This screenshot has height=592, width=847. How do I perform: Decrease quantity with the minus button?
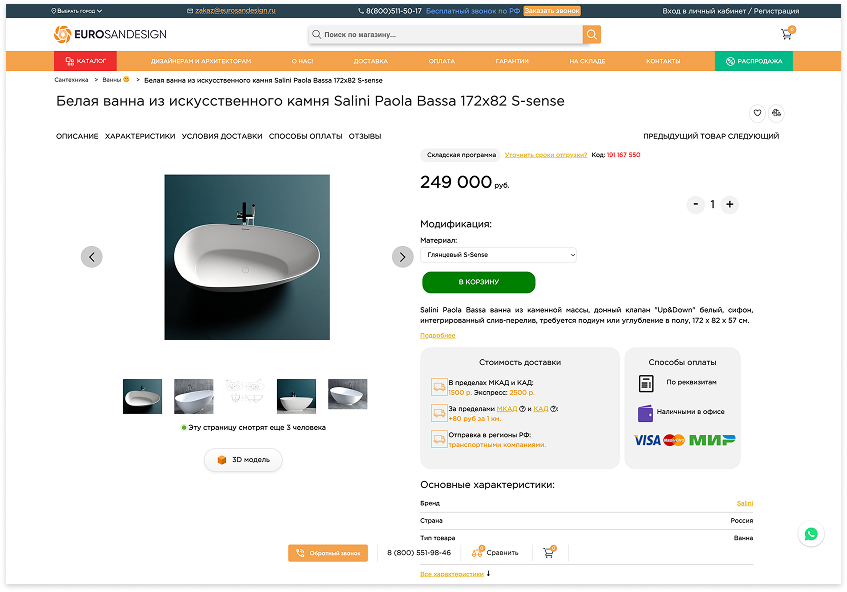696,204
